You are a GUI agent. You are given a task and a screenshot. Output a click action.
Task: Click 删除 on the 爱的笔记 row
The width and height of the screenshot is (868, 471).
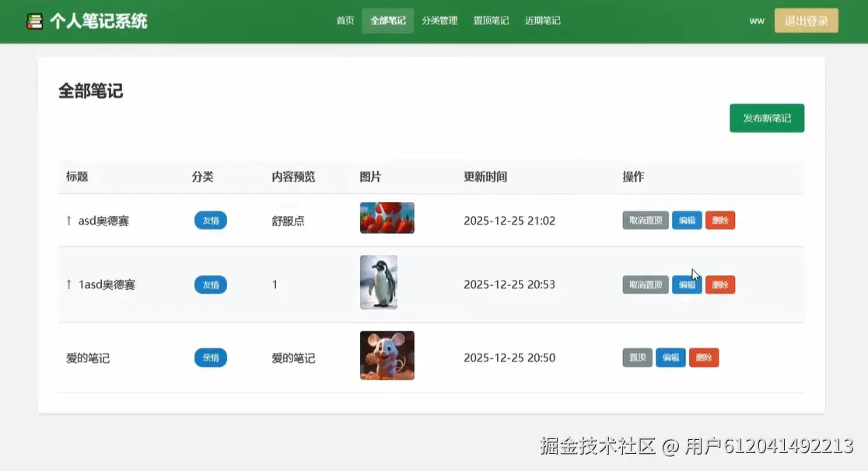704,358
